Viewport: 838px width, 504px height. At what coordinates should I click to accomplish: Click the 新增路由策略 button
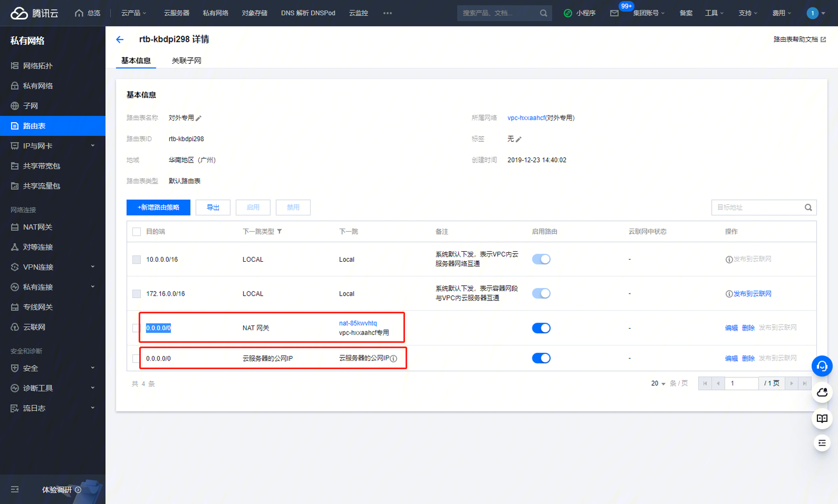[x=158, y=208]
